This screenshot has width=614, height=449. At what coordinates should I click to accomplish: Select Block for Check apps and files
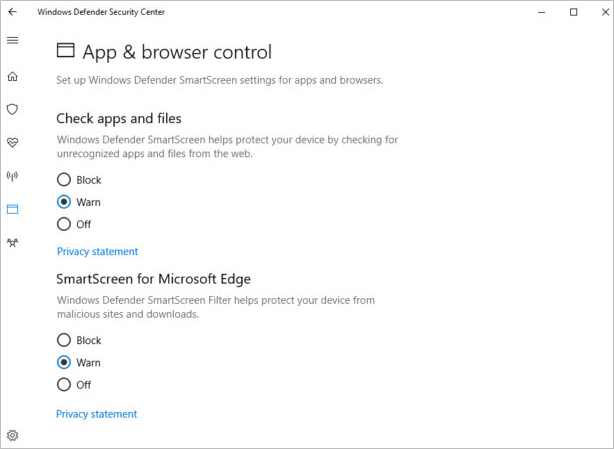(64, 180)
